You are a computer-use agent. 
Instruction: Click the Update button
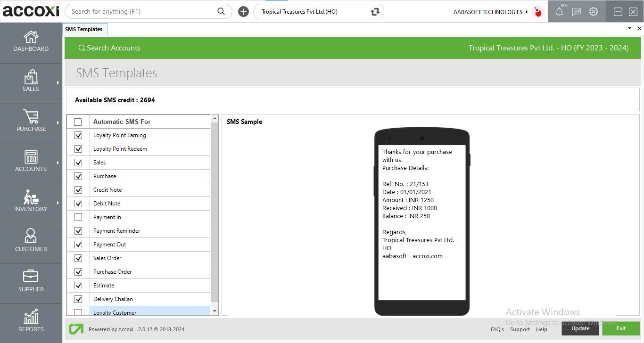(x=580, y=328)
